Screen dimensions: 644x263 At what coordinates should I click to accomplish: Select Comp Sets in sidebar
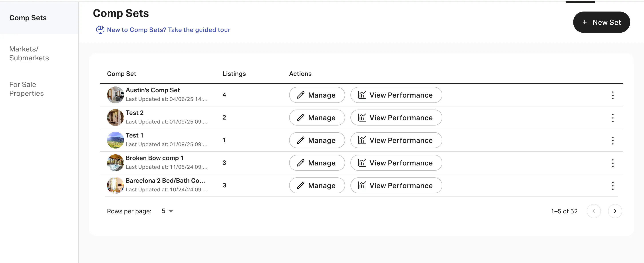39,18
